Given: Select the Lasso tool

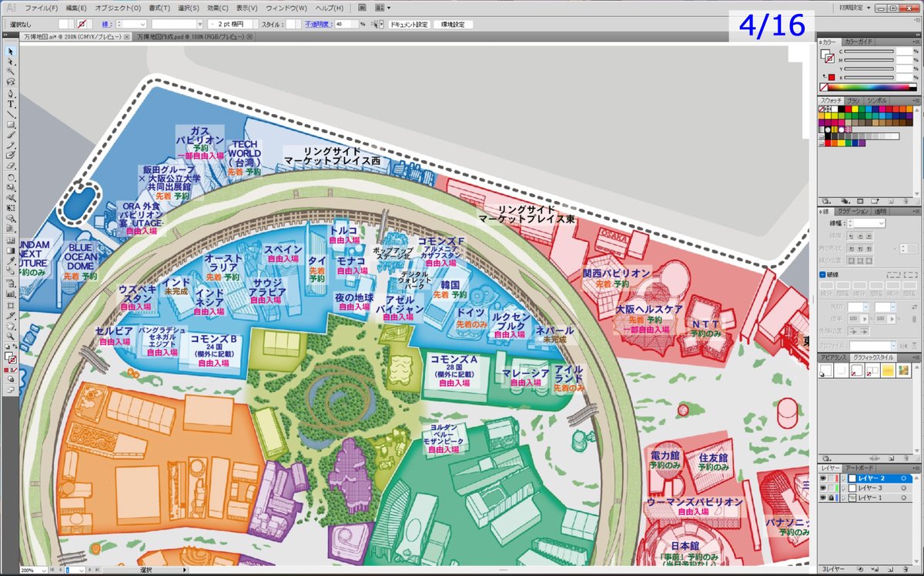Looking at the screenshot, I should click(11, 81).
